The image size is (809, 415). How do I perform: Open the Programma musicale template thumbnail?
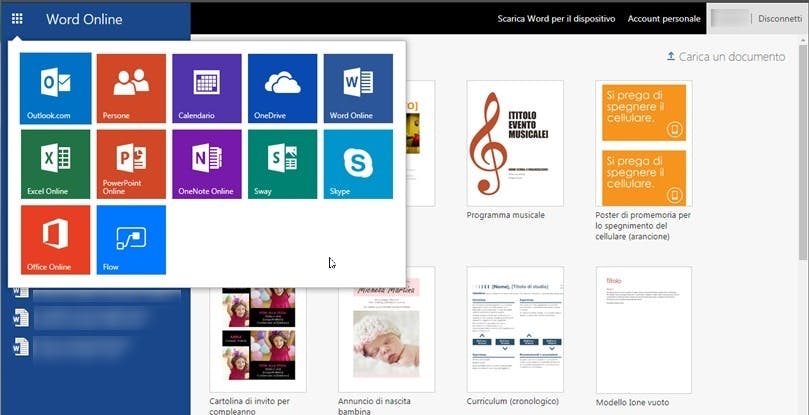(x=515, y=143)
